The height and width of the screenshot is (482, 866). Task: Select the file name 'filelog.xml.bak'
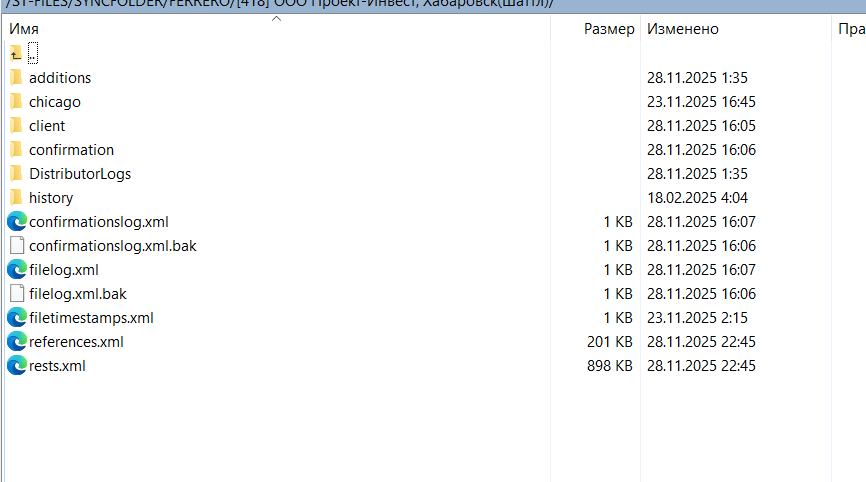coord(78,294)
